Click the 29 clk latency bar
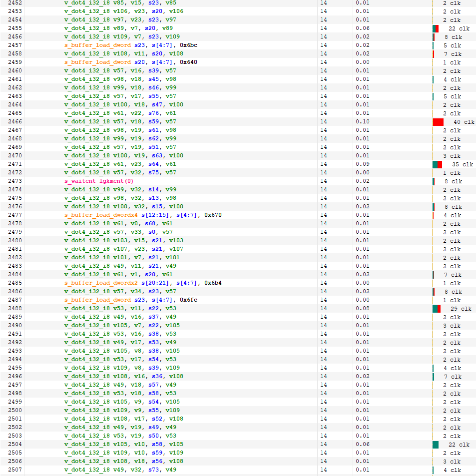476x476 pixels. 437,309
